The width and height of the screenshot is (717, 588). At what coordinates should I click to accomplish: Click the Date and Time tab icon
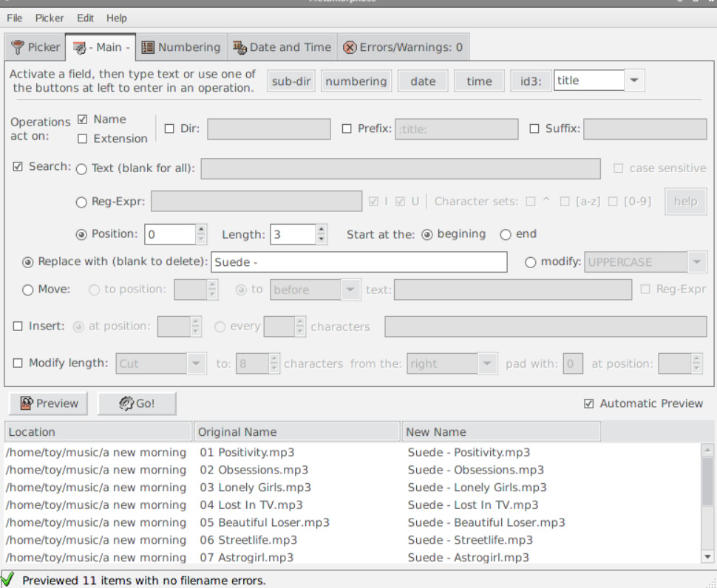[x=239, y=47]
